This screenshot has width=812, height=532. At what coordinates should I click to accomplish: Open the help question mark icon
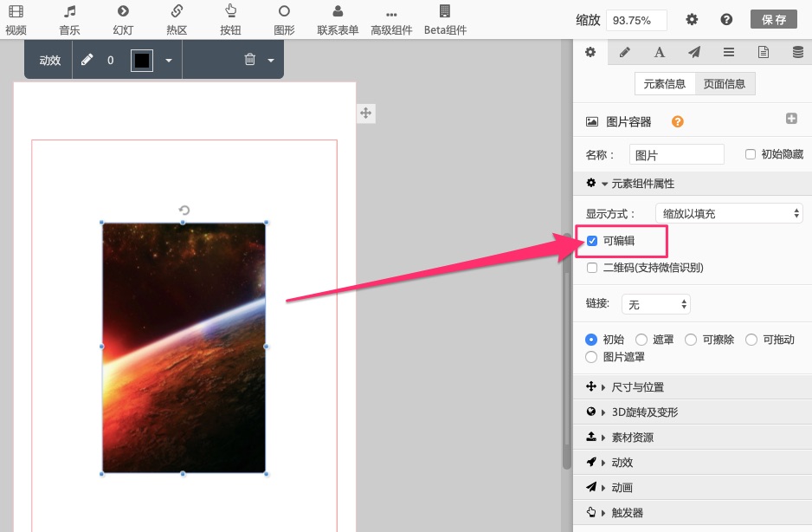pyautogui.click(x=726, y=20)
